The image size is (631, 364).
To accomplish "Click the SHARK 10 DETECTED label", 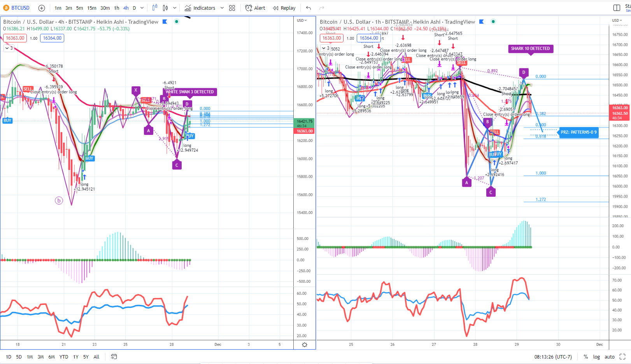I will tap(530, 49).
